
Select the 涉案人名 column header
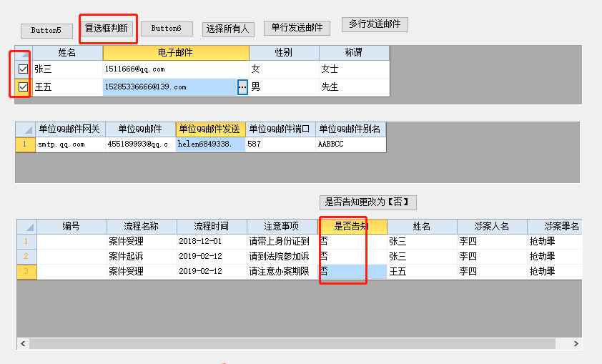[492, 227]
